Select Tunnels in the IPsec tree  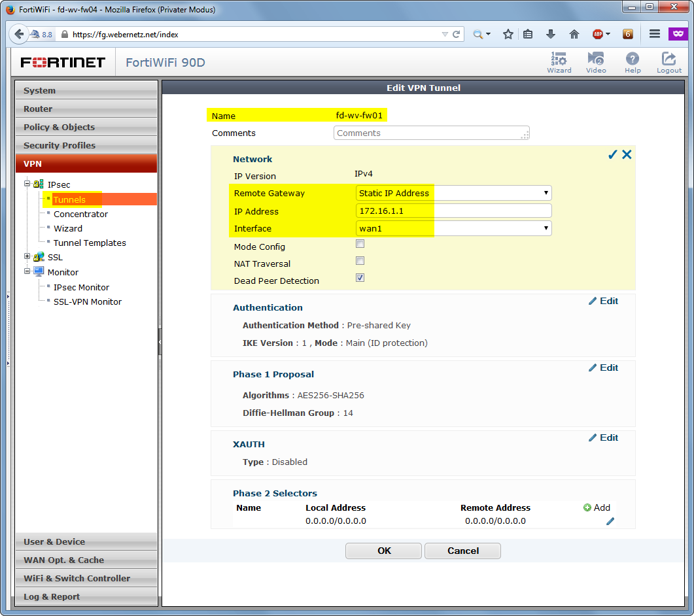coord(69,199)
